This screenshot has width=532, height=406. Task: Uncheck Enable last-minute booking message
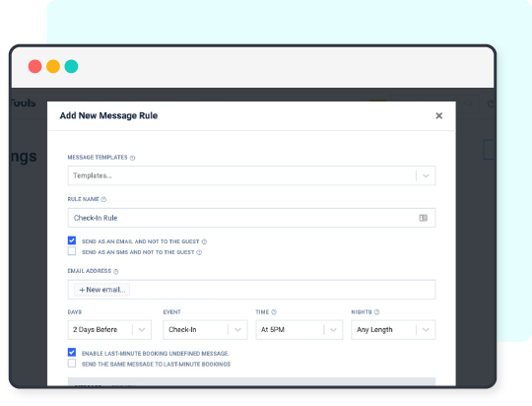[x=72, y=353]
